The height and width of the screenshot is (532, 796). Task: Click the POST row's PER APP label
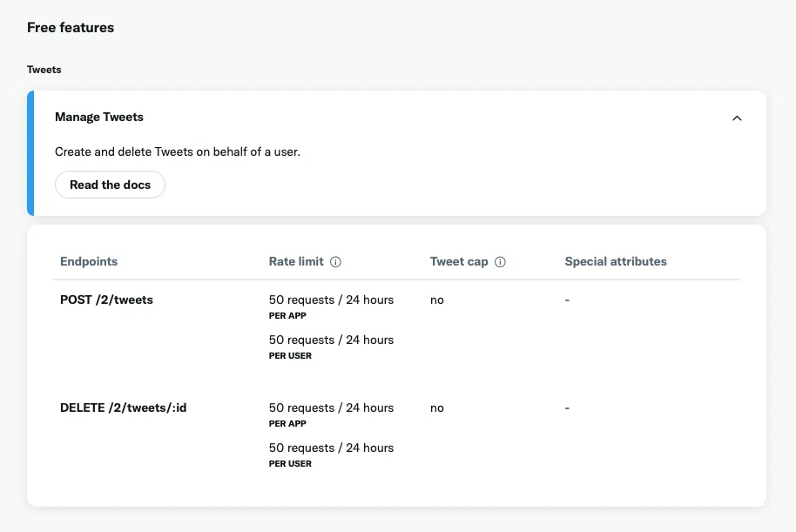[x=287, y=316]
